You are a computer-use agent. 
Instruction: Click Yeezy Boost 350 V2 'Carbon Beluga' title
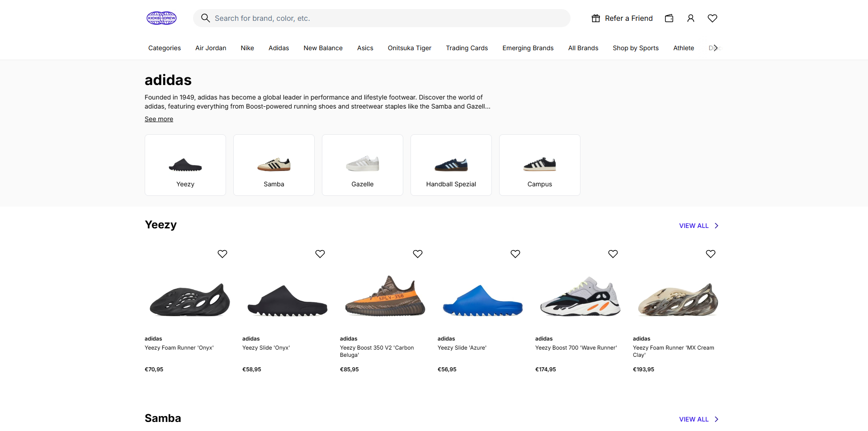(x=377, y=351)
